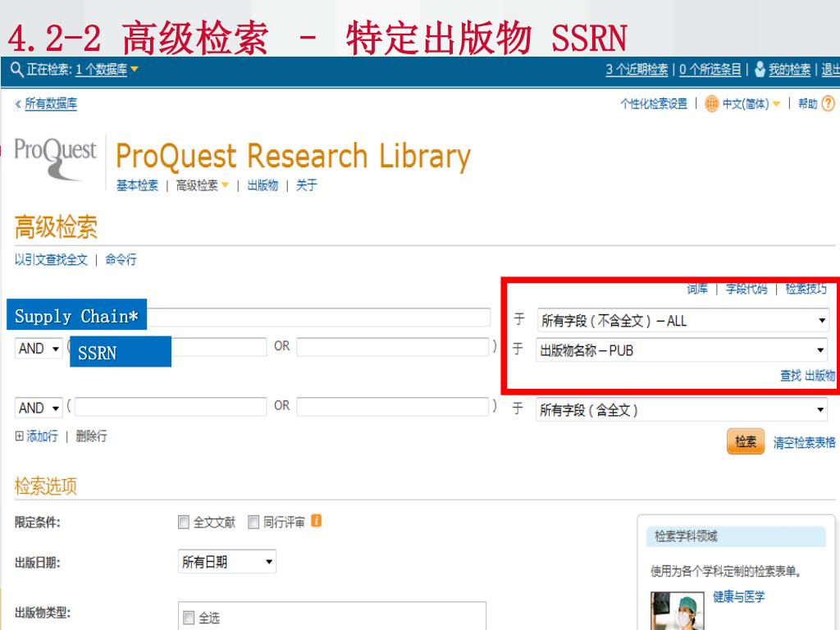Click the OR input field in the SSRN row
The height and width of the screenshot is (630, 840).
pyautogui.click(x=393, y=347)
